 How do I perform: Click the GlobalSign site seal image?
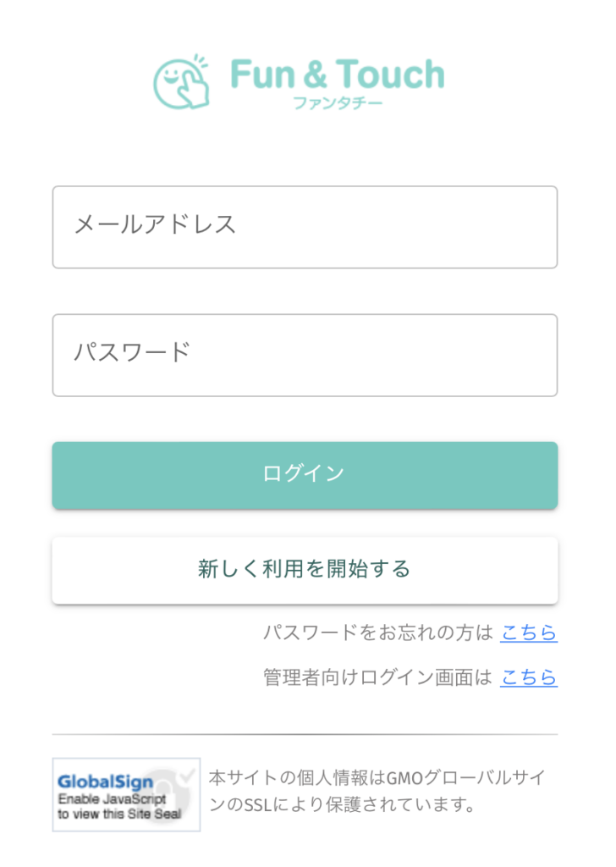coord(127,794)
